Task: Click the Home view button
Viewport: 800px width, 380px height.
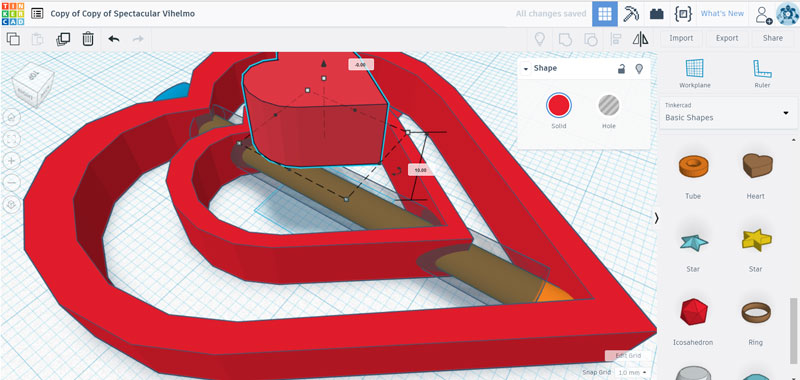Action: coord(12,117)
